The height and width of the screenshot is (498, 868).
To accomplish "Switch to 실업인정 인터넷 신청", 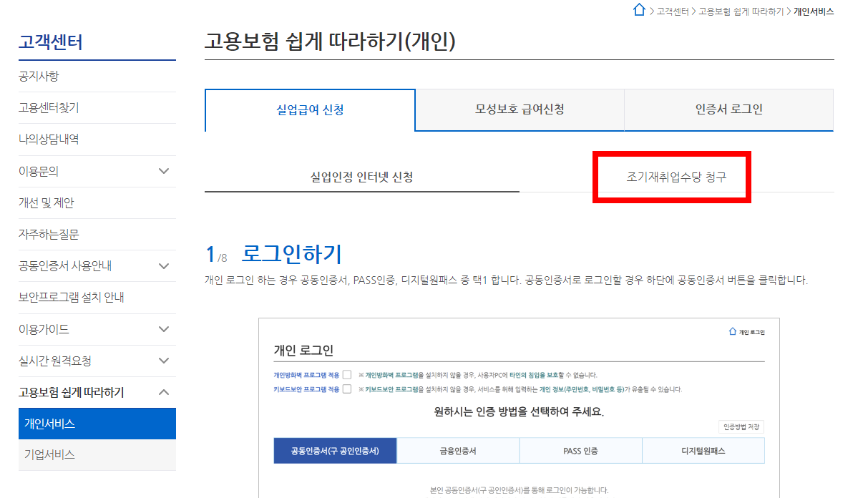I will pyautogui.click(x=362, y=175).
